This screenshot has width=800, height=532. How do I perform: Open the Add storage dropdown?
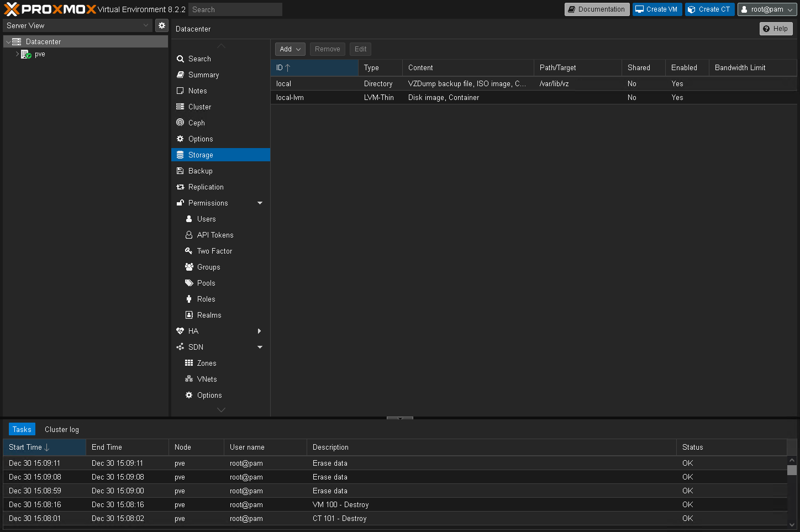tap(290, 49)
